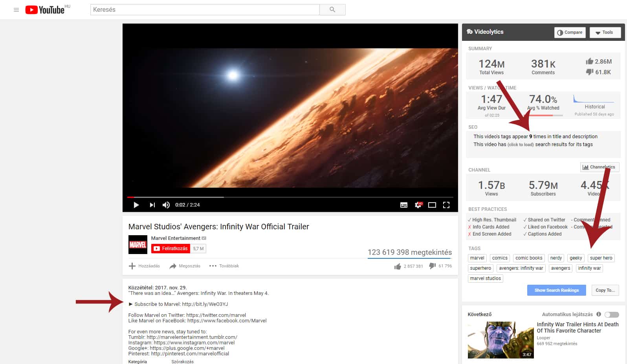Load search results via click to load
627x364 pixels.
coord(521,145)
